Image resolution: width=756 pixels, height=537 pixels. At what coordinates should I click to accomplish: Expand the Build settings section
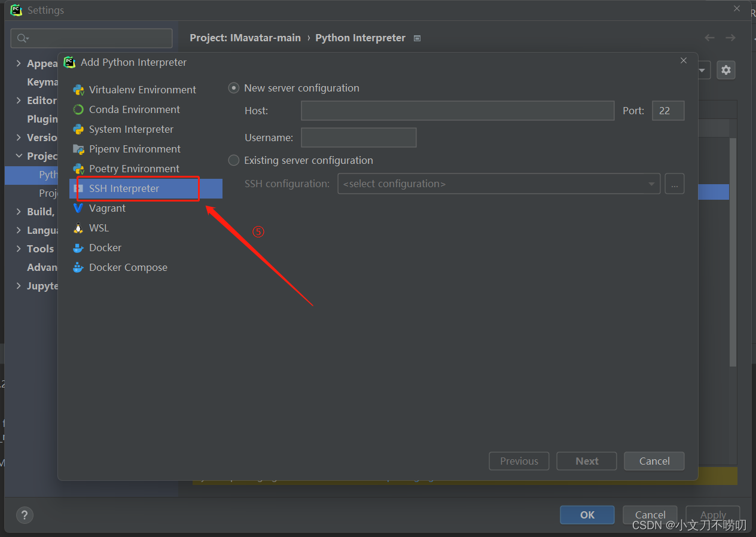click(19, 212)
